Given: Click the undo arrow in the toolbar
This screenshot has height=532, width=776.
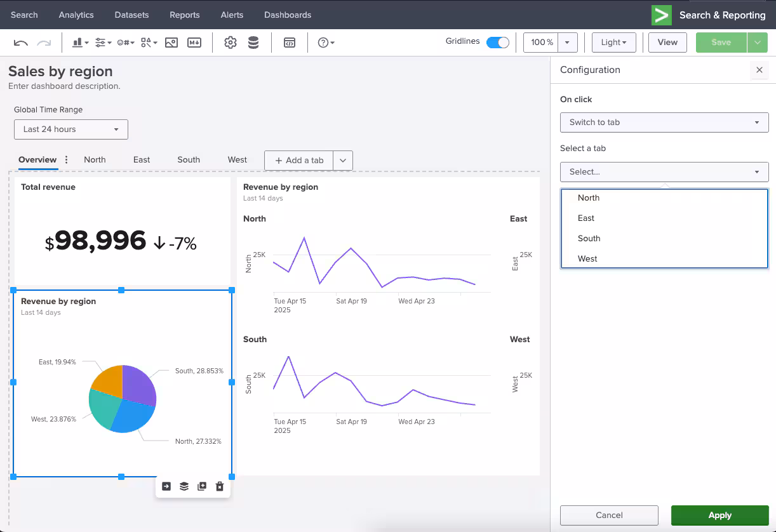Looking at the screenshot, I should 20,43.
